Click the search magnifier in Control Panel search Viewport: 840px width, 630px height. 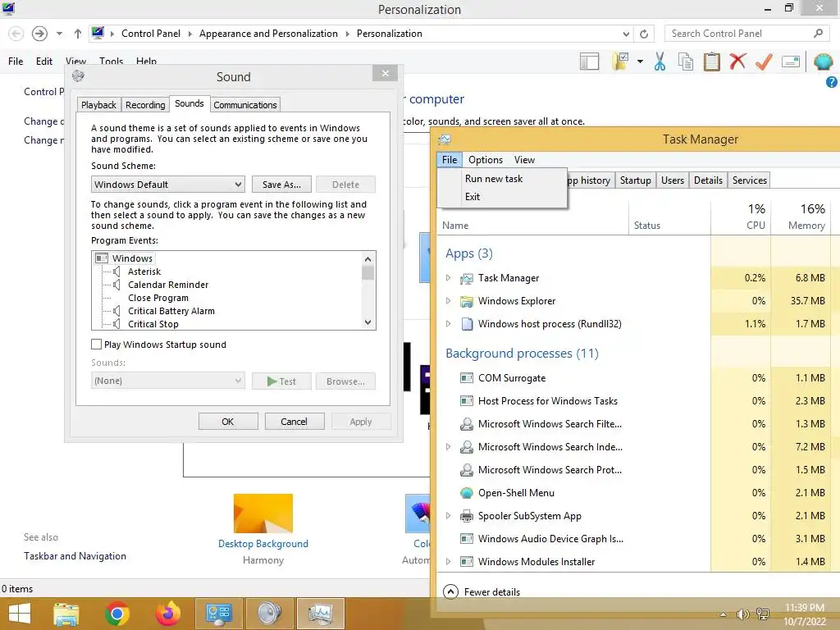click(818, 33)
